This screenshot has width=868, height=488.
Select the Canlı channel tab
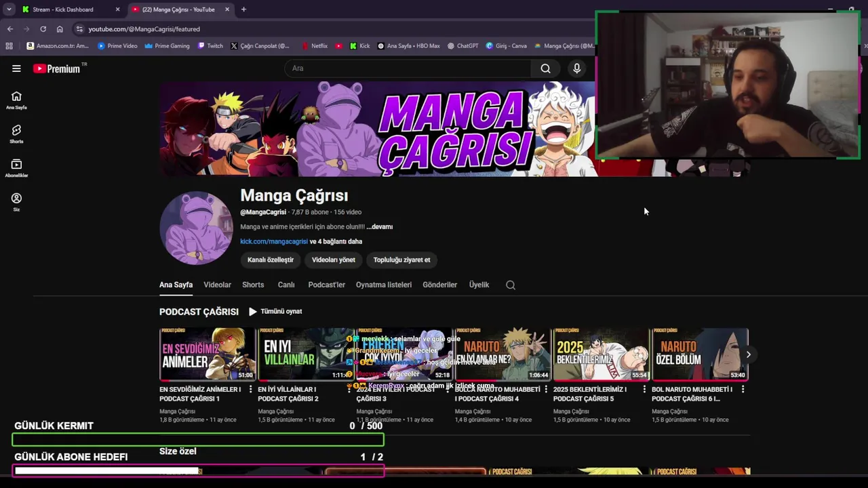286,285
